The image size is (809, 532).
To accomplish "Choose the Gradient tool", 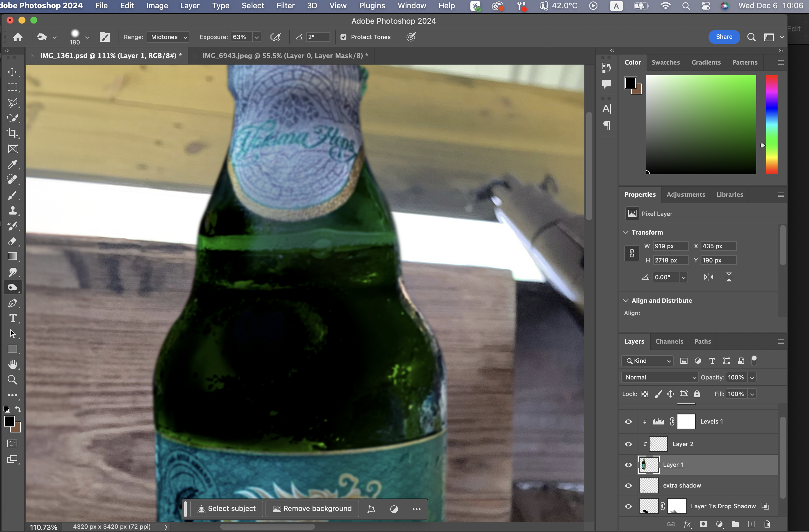I will 12,257.
